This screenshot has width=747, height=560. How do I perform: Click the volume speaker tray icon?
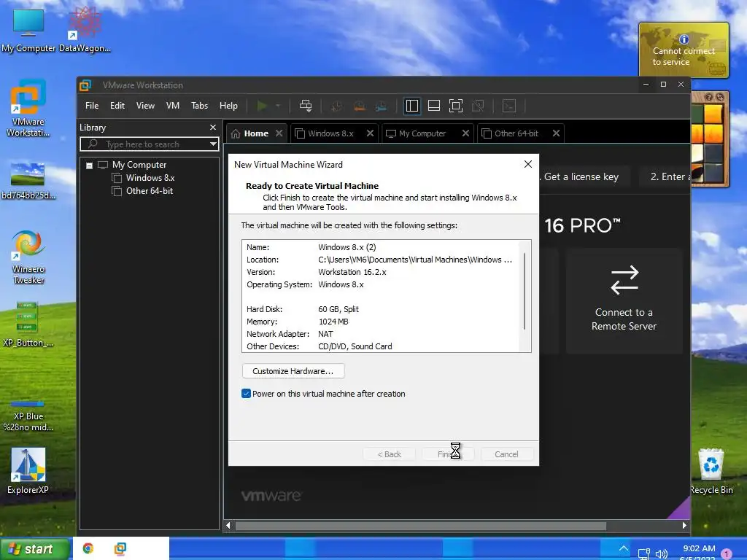[x=661, y=553]
